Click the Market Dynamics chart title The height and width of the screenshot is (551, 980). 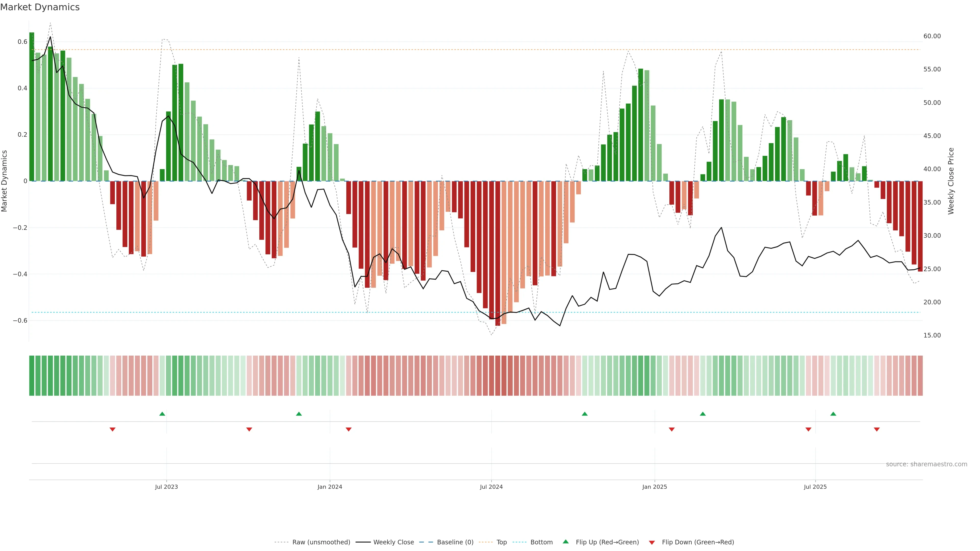tap(40, 7)
